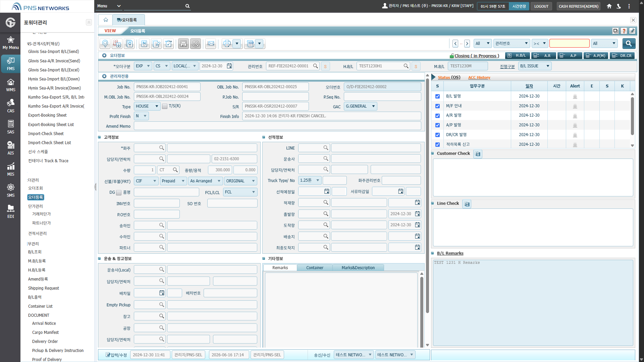This screenshot has width=644, height=362.
Task: Uncheck the A/R 발행 status checkbox
Action: [x=437, y=116]
